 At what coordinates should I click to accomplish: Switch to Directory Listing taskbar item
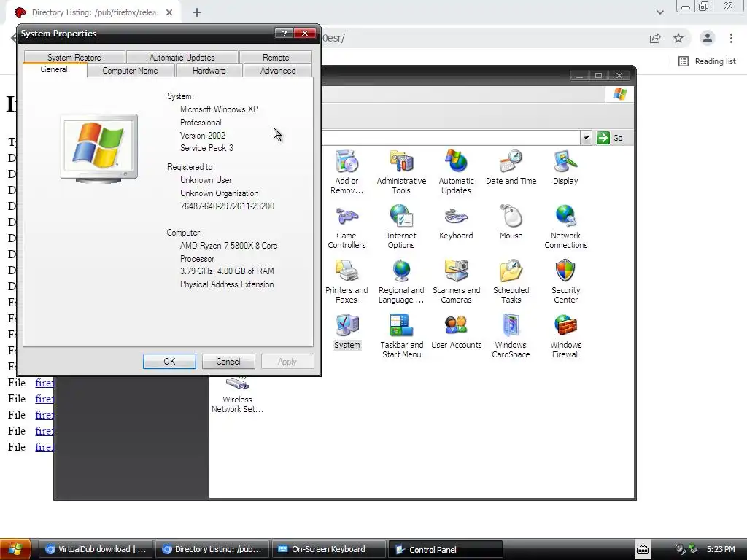[x=212, y=549]
